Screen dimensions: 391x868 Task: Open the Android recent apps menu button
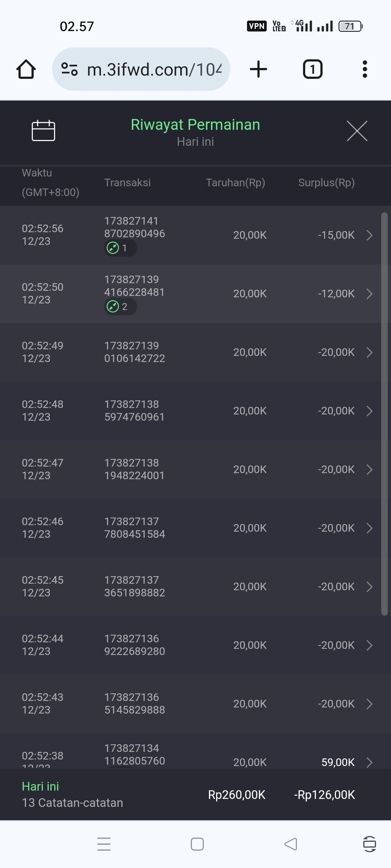pos(104,844)
